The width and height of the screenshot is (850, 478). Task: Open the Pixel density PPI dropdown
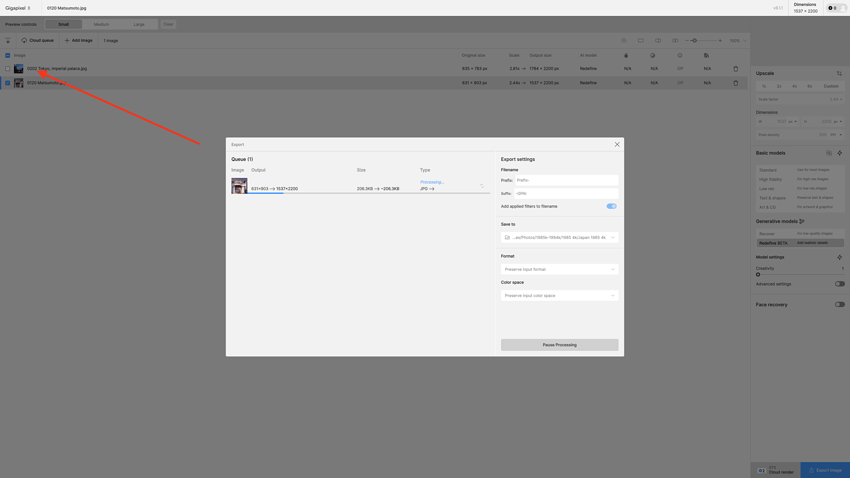836,134
